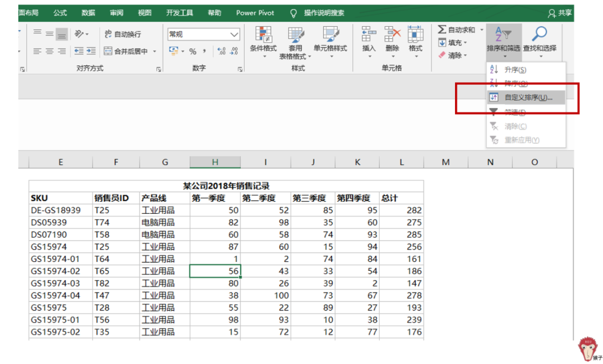Image resolution: width=603 pixels, height=364 pixels.
Task: Apply percent style
Action: (193, 51)
